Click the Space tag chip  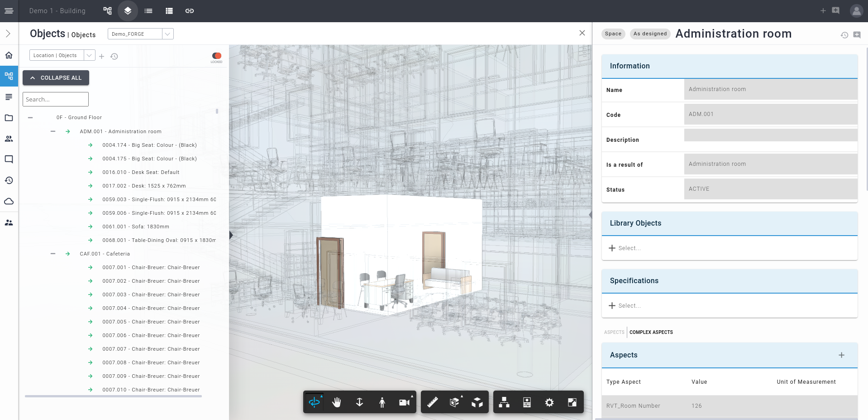pos(613,34)
